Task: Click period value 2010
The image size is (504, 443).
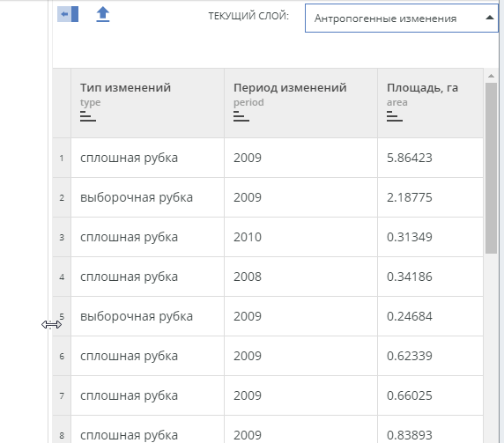Action: tap(248, 237)
